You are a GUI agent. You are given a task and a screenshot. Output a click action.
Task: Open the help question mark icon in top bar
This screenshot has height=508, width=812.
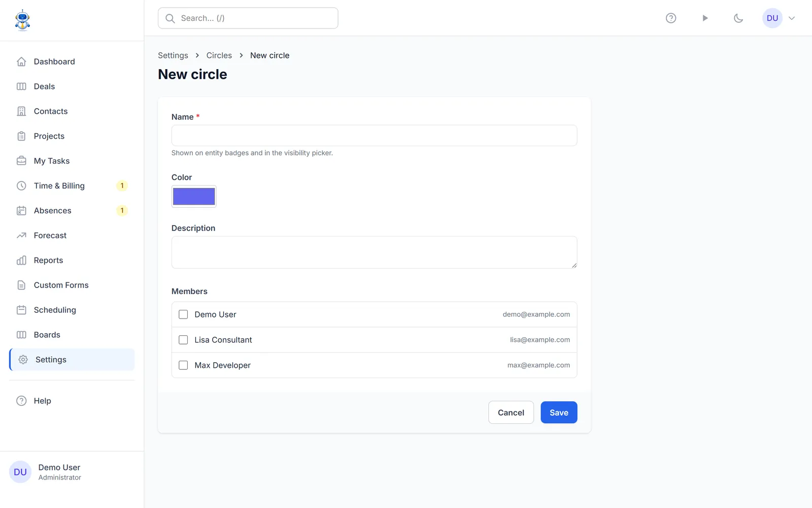[671, 18]
